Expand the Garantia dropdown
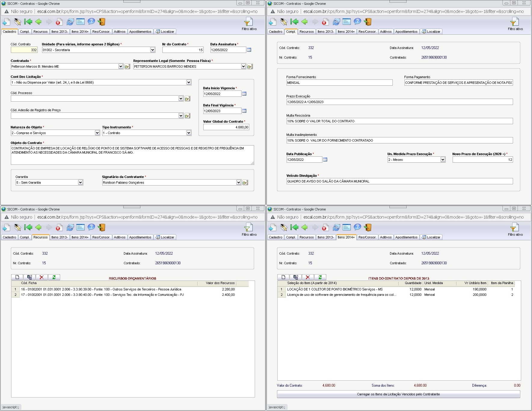The height and width of the screenshot is (411, 532). click(80, 182)
